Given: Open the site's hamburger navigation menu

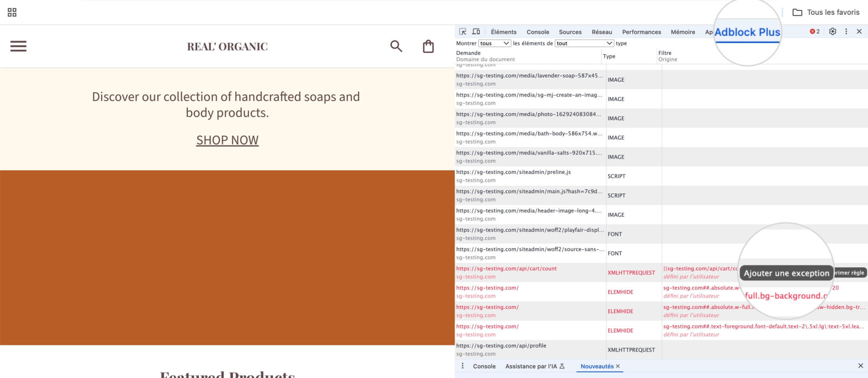Looking at the screenshot, I should tap(18, 46).
